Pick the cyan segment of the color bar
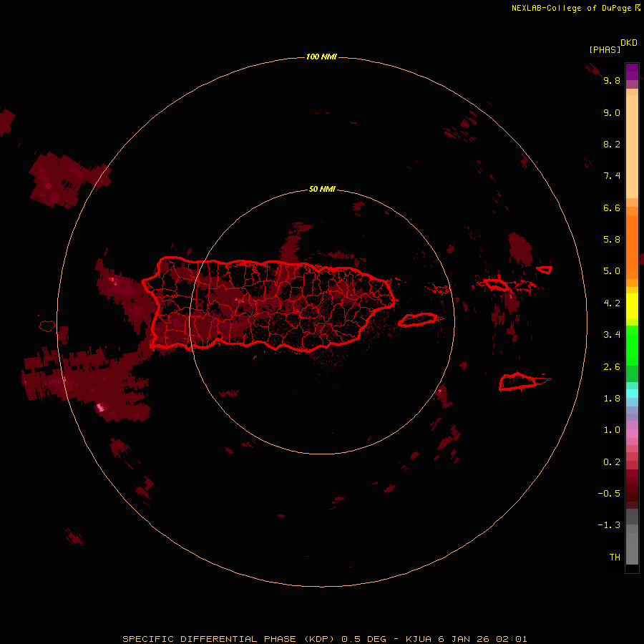Image resolution: width=644 pixels, height=644 pixels. 632,394
